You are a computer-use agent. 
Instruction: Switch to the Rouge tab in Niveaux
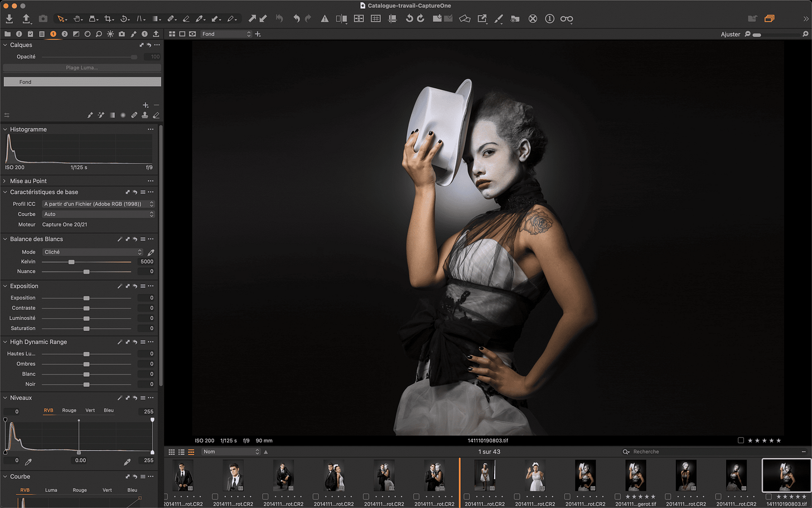tap(69, 410)
